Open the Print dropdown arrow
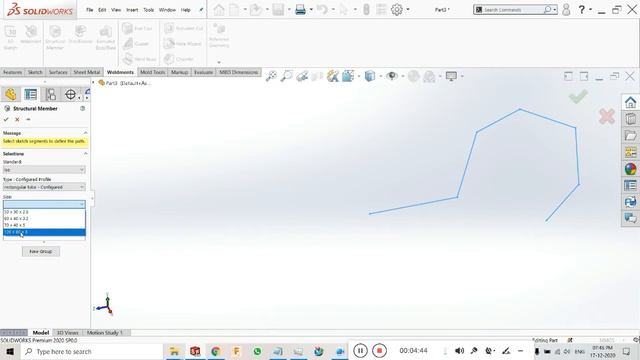This screenshot has height=360, width=640. click(311, 9)
